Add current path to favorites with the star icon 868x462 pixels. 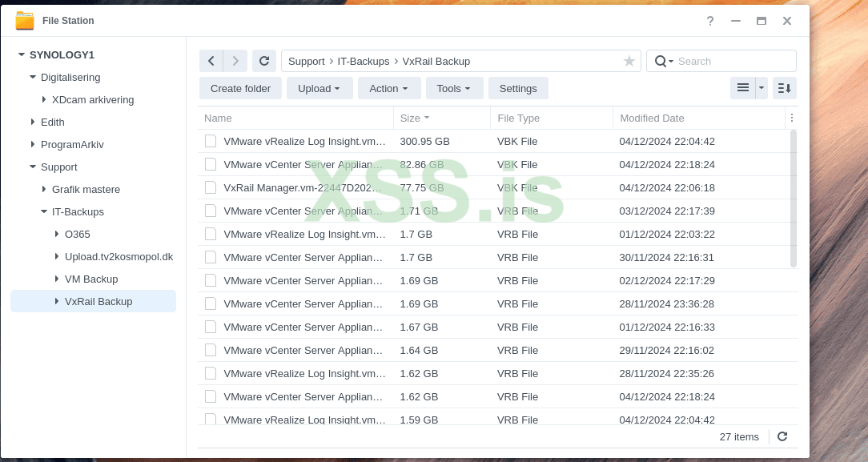pyautogui.click(x=629, y=62)
